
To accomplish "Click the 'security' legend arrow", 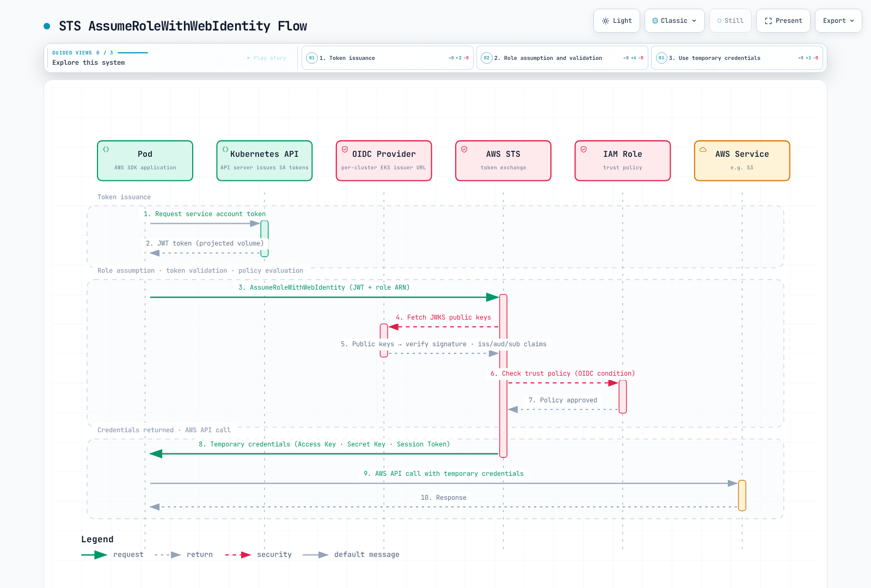I will pyautogui.click(x=238, y=555).
